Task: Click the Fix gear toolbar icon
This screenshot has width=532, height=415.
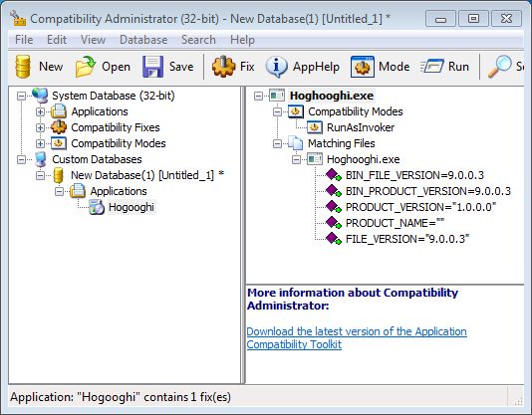Action: point(223,67)
